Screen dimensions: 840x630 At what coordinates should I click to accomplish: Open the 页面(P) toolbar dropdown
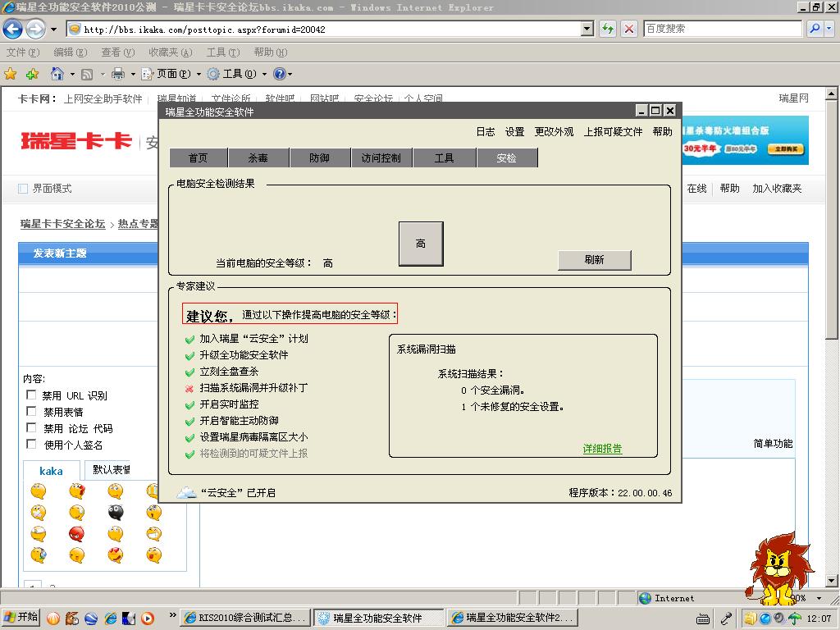(x=171, y=74)
